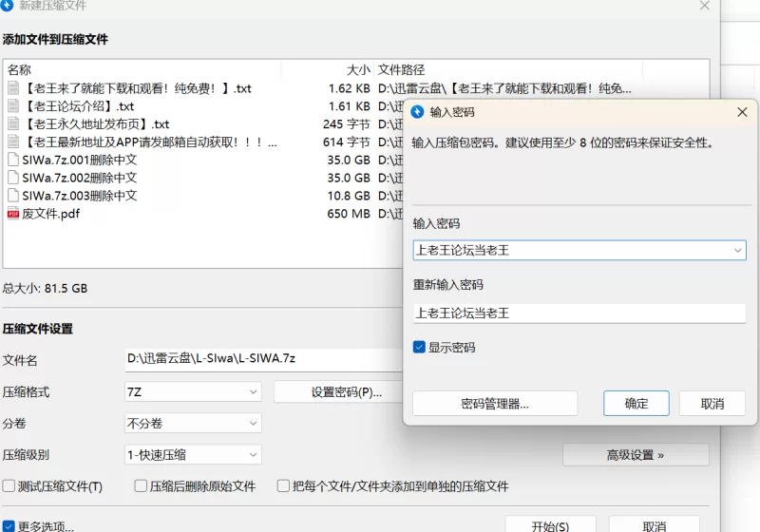Viewport: 760px width, 532px height.
Task: Click the 名称 column header
Action: 20,69
